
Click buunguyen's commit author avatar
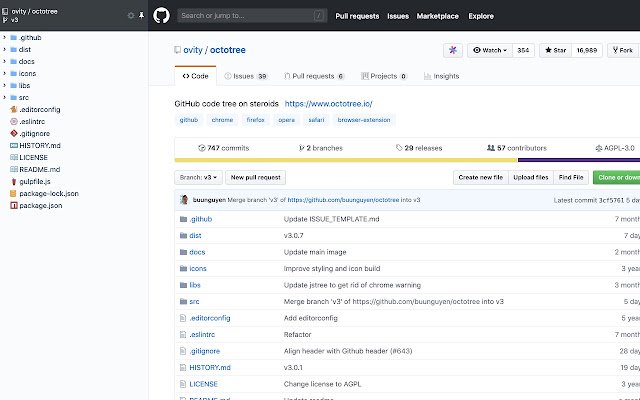coord(184,200)
